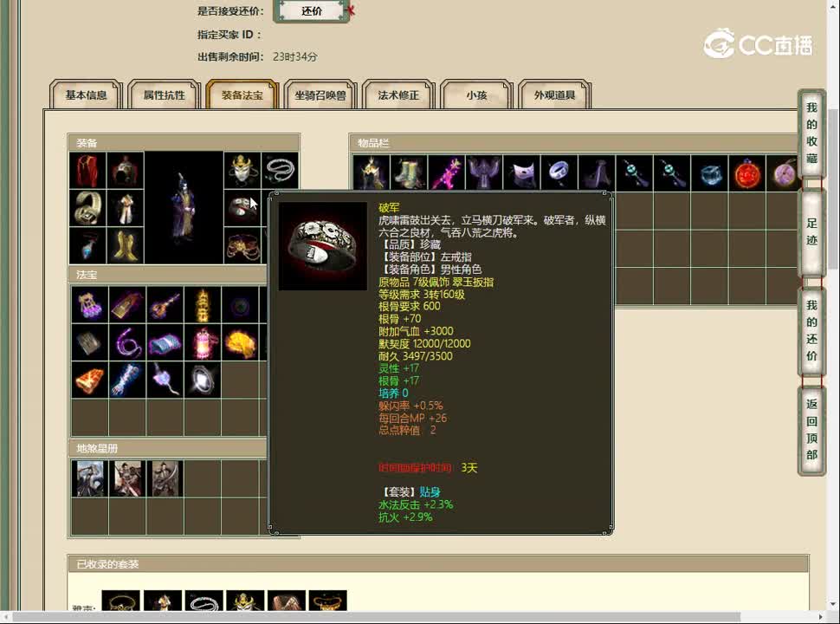Open the third 地煞星册 portrait card
Viewport: 840px width, 624px height.
point(165,478)
